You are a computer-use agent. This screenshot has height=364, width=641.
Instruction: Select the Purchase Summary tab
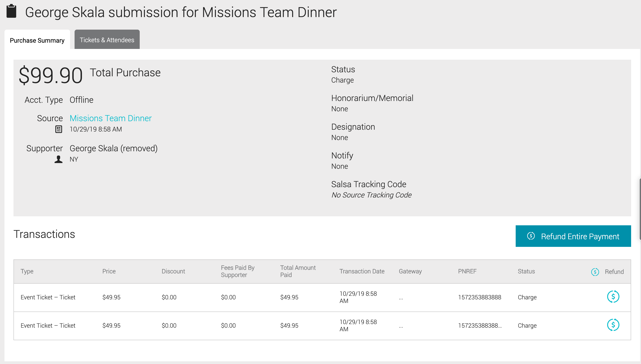[37, 40]
